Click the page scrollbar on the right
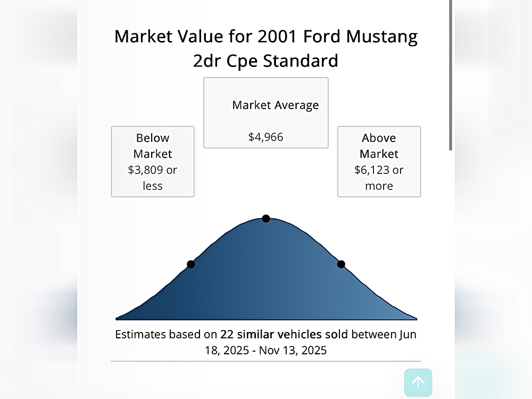532x399 pixels. coord(451,74)
